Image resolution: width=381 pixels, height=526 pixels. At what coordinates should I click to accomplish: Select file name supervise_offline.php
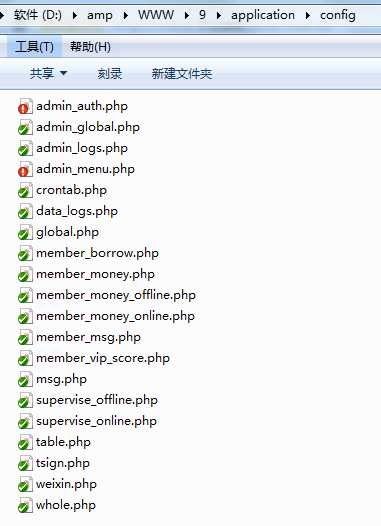[x=97, y=400]
